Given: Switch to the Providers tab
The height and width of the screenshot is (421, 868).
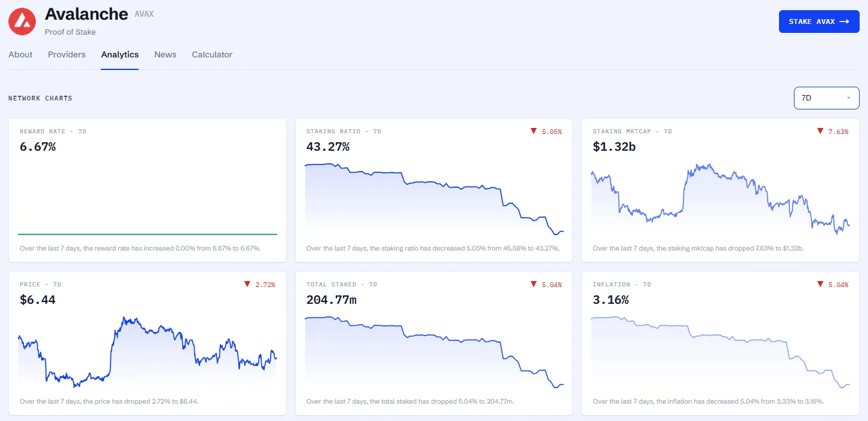Looking at the screenshot, I should (67, 54).
